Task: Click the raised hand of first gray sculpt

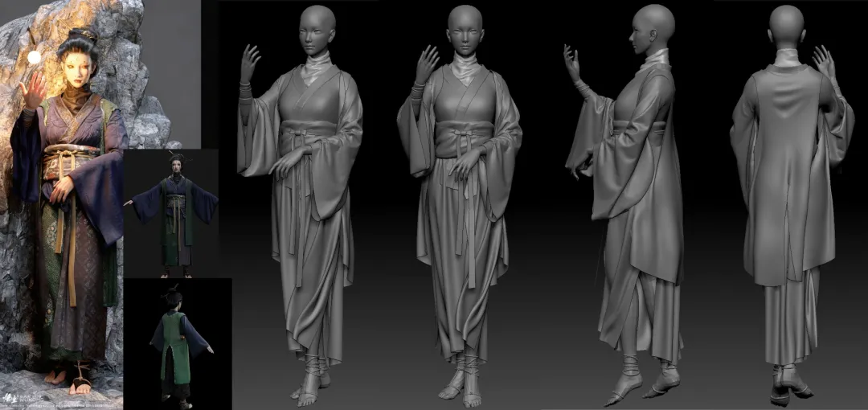Action: pyautogui.click(x=250, y=63)
